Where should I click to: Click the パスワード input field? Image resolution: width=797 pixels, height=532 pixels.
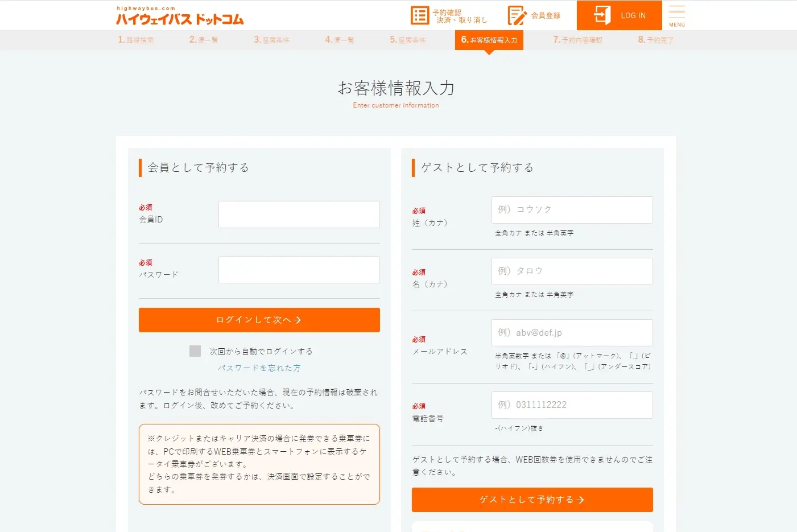299,269
